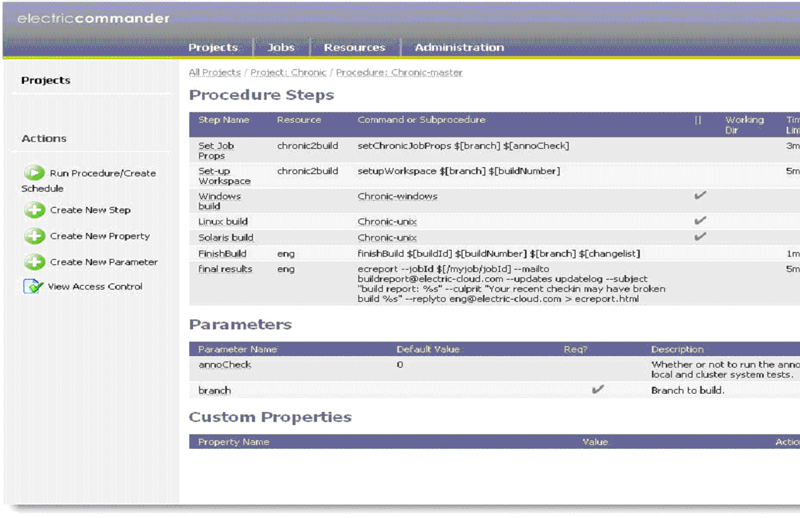Click Run Procedure/Create Schedule link
The height and width of the screenshot is (518, 800).
[89, 181]
